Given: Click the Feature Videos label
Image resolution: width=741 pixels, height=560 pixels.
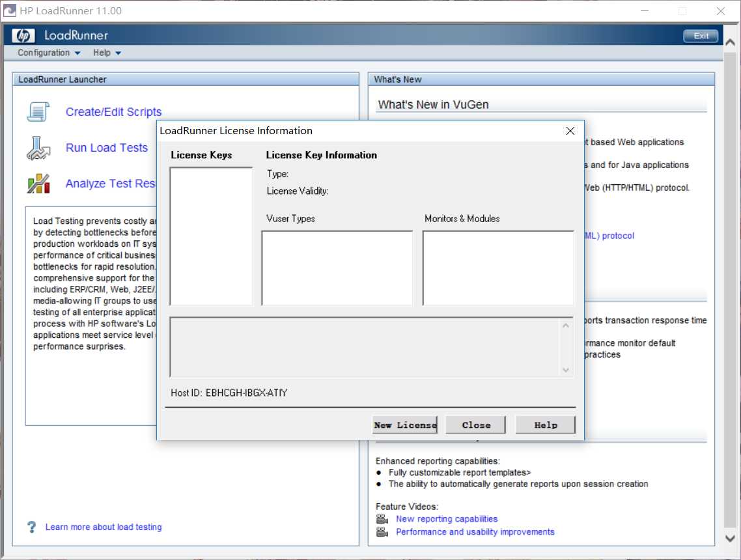Looking at the screenshot, I should click(x=407, y=507).
